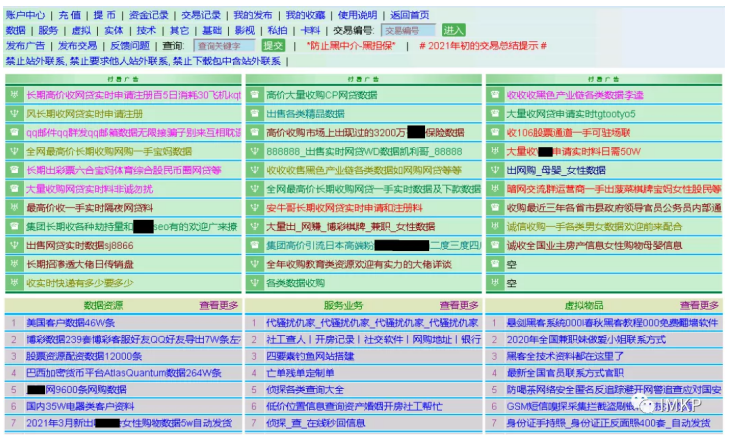
Task: Select the 数据 category link
Action: coord(15,30)
